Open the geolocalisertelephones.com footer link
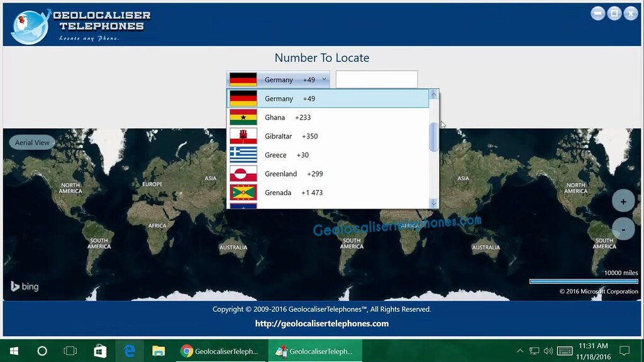Viewport: 644px width, 362px height. pos(321,324)
